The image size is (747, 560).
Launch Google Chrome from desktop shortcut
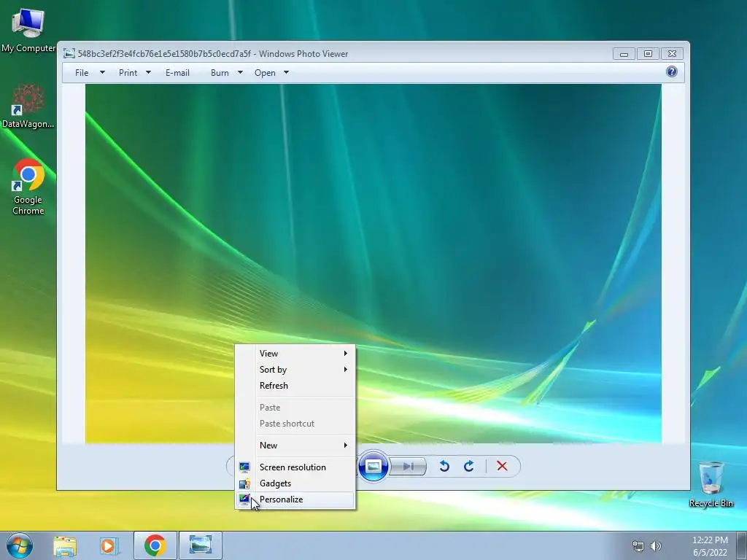(28, 187)
